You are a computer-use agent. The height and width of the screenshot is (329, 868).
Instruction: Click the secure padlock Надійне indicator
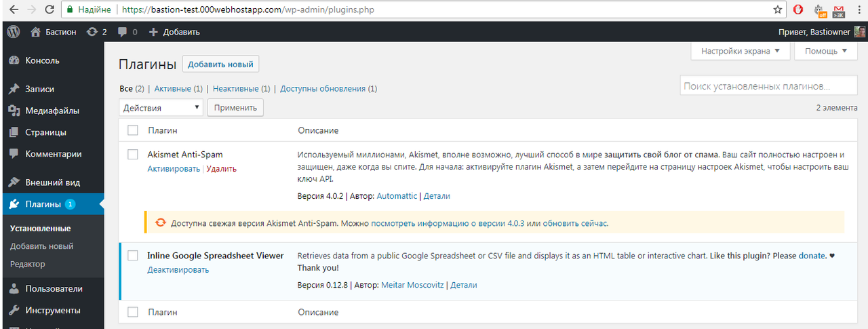coord(89,10)
